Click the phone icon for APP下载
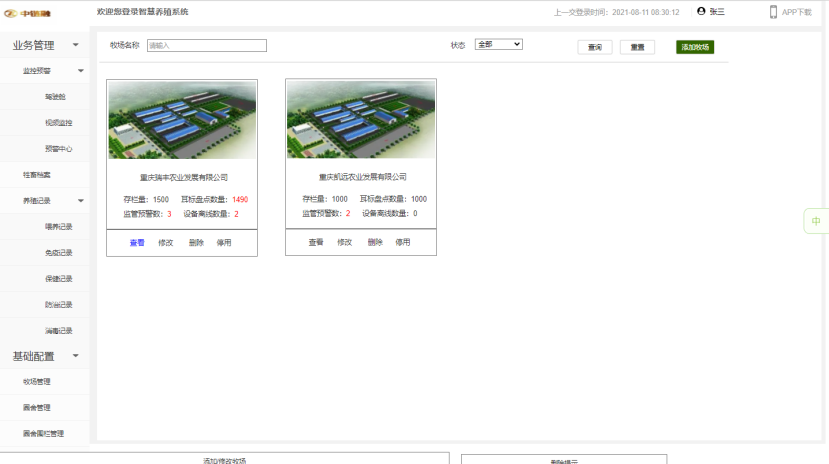829x464 pixels. (773, 12)
